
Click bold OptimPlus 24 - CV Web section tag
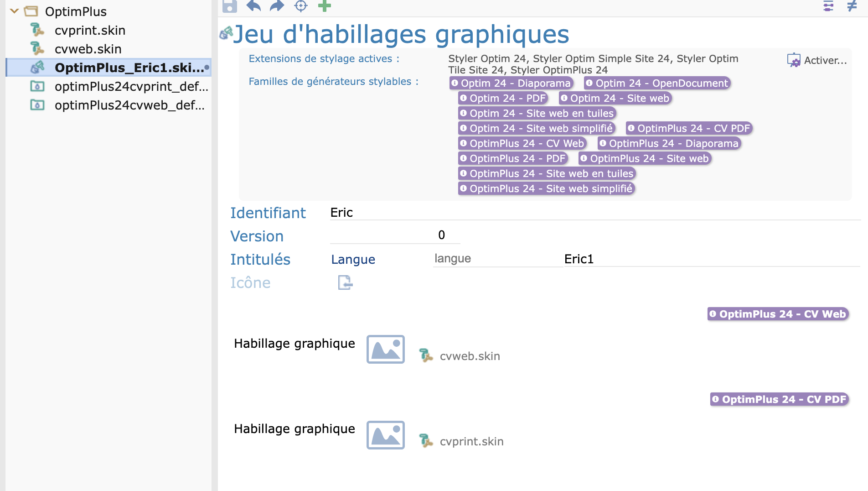tap(778, 314)
